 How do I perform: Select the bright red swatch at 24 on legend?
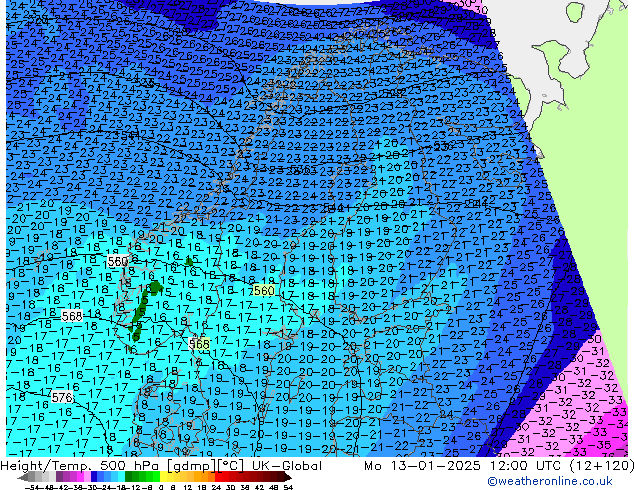pos(218,477)
